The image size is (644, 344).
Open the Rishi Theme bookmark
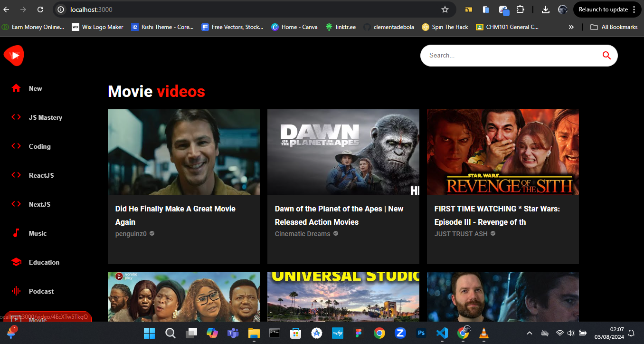[x=162, y=27]
